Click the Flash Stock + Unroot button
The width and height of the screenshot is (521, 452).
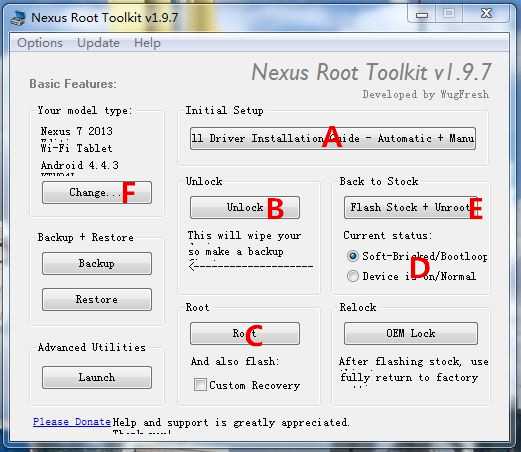tap(410, 207)
